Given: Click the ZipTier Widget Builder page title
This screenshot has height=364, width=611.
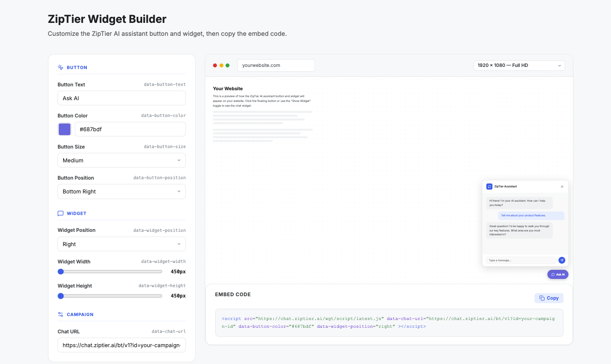Looking at the screenshot, I should 107,19.
